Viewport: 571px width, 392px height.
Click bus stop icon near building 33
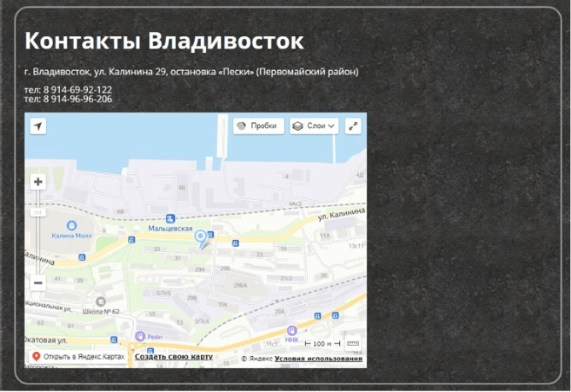point(132,240)
